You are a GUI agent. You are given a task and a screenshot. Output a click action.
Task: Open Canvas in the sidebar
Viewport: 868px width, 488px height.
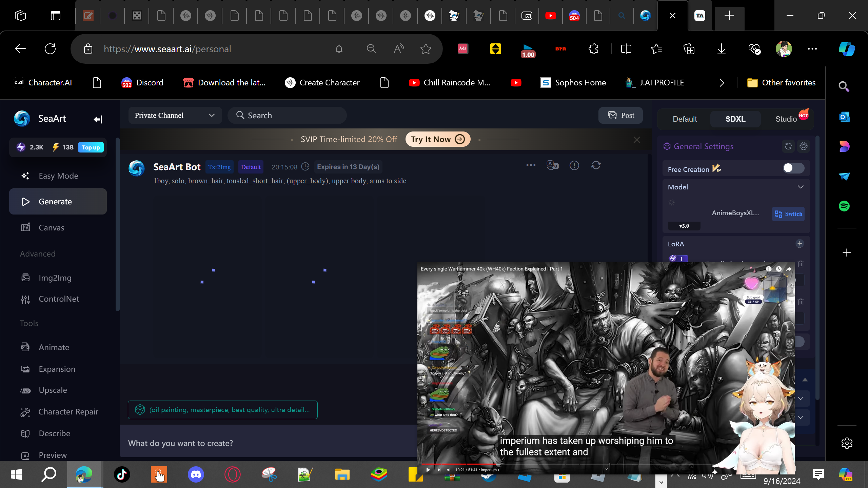pyautogui.click(x=58, y=228)
